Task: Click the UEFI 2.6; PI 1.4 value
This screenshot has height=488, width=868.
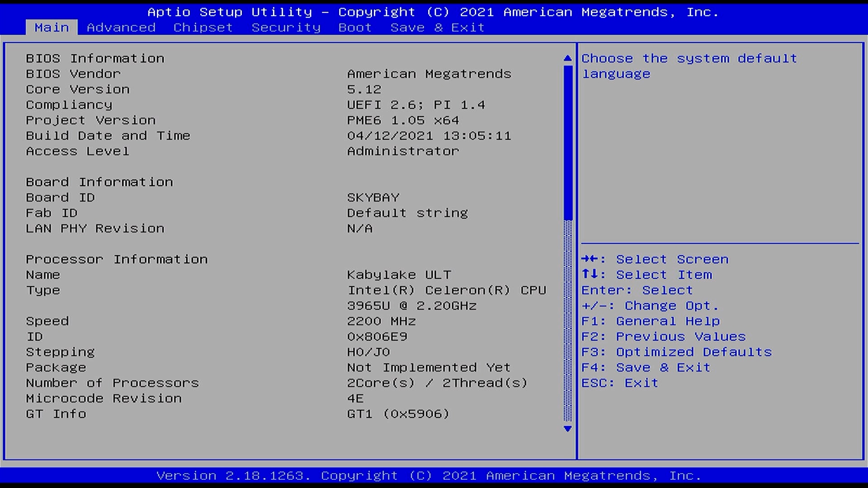Action: [x=416, y=105]
